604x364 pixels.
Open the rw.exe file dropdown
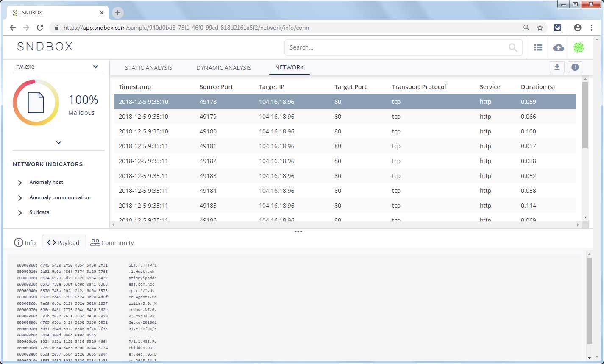point(58,67)
